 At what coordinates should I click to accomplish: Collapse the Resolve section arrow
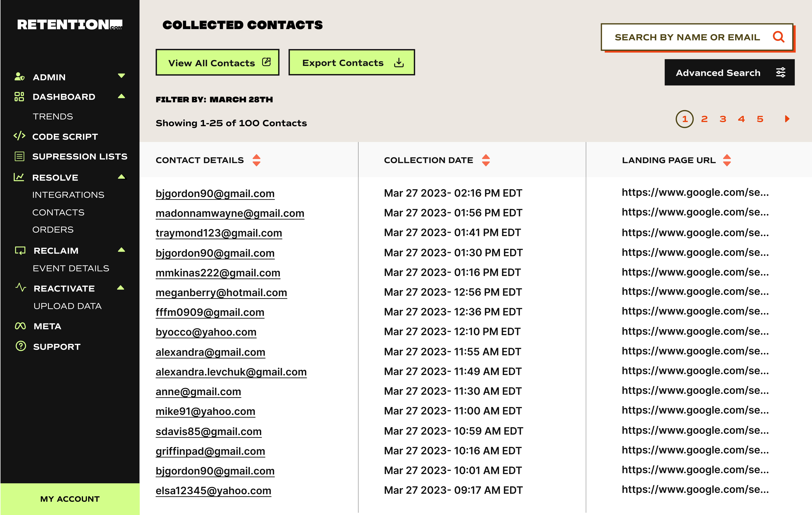(x=122, y=176)
